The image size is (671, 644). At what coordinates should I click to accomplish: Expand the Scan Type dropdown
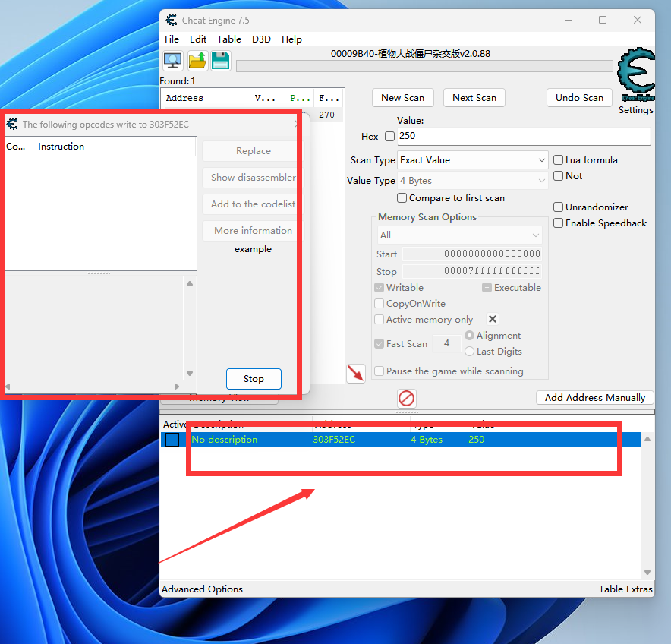tap(473, 160)
